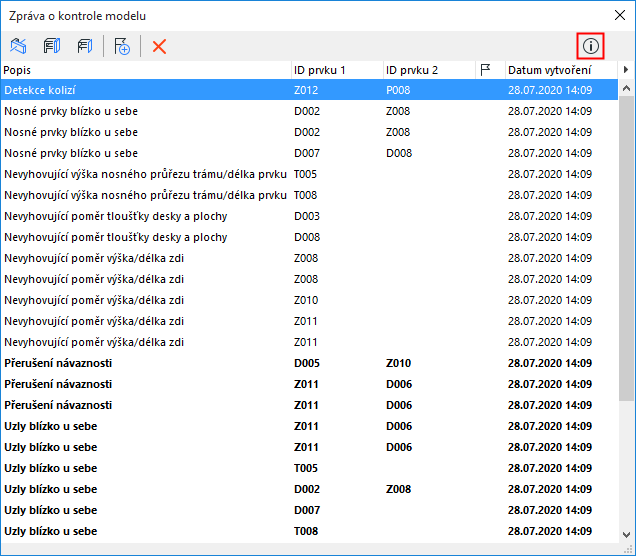Sort by the Datum vytvoření column header
Image resolution: width=636 pixels, height=556 pixels.
point(561,70)
